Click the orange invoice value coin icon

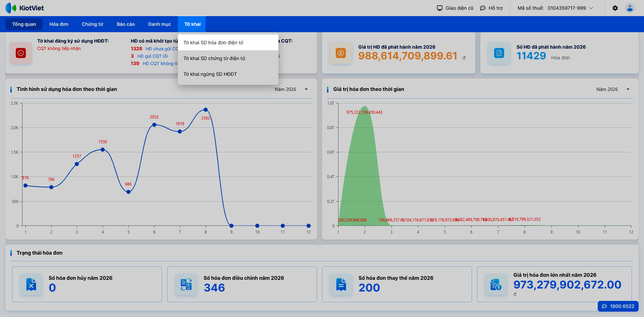pos(341,53)
